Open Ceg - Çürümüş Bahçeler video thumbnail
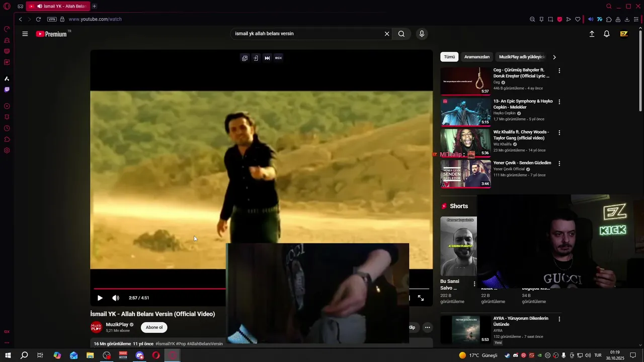 [465, 81]
